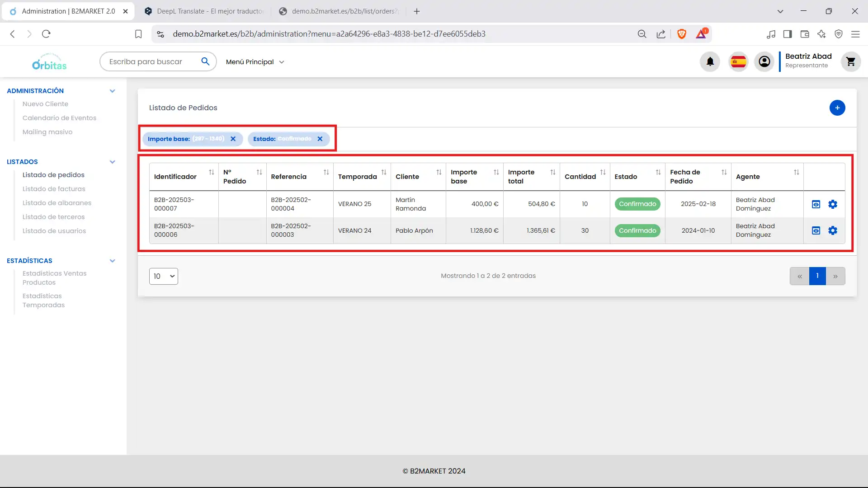Open the shopping cart icon
The height and width of the screenshot is (488, 868).
tap(850, 61)
